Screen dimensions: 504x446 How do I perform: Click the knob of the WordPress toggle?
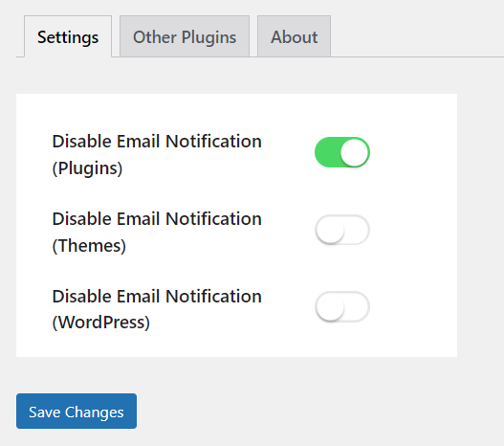330,307
